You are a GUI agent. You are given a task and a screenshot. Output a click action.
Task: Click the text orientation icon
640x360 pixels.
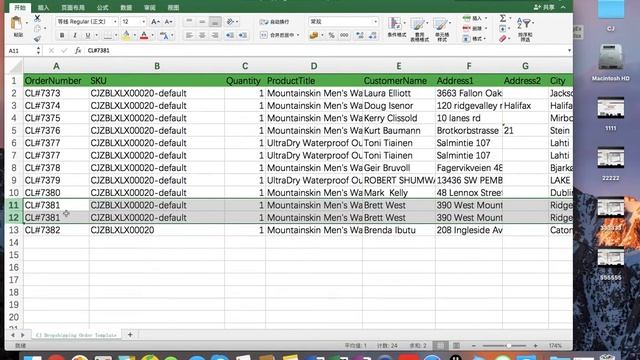point(231,22)
